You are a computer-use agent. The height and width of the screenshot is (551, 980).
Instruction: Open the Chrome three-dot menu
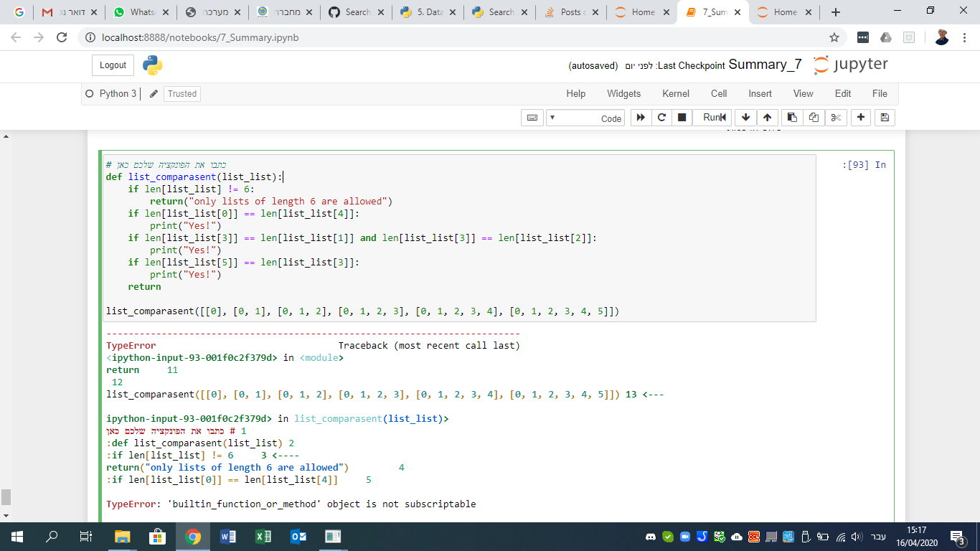click(x=964, y=37)
